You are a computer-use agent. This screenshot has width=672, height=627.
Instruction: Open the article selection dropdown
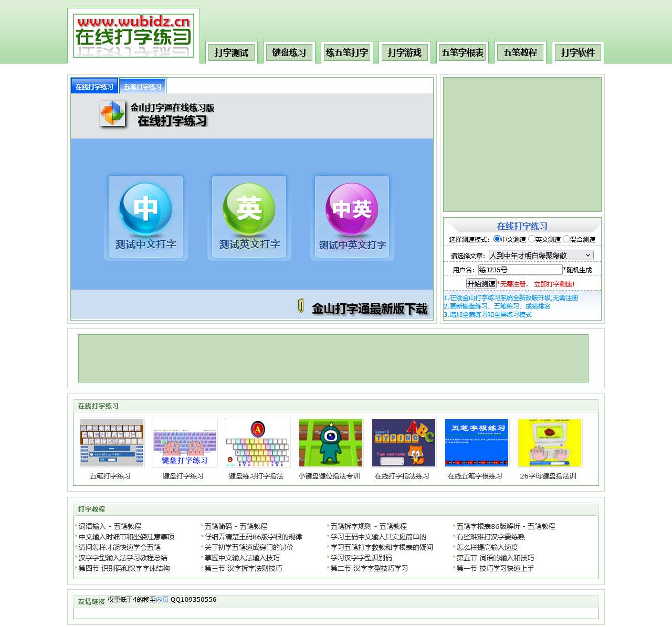[541, 255]
